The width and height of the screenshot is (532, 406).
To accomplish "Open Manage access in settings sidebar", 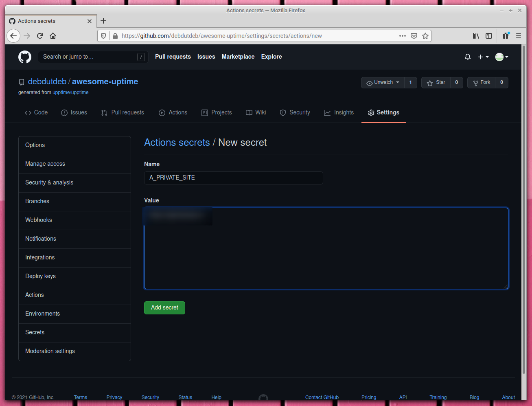I will (x=74, y=164).
